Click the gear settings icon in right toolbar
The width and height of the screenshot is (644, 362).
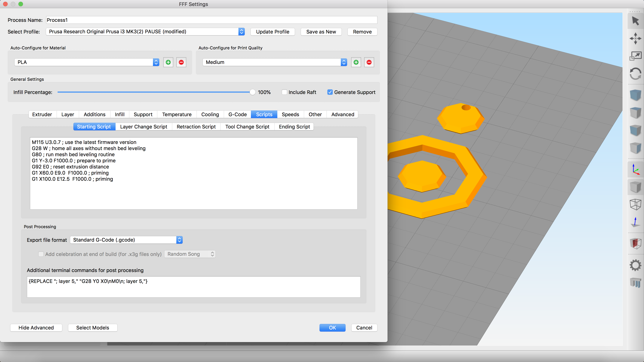[x=635, y=265]
